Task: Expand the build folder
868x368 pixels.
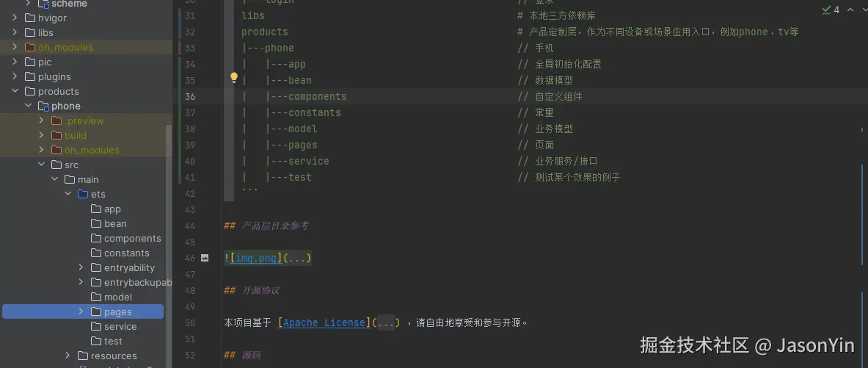Action: pos(41,135)
